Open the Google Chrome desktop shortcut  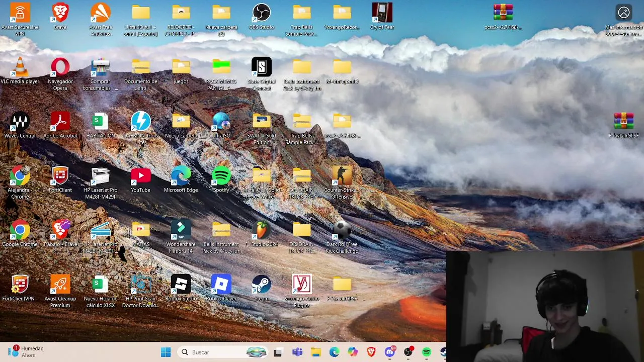[20, 234]
